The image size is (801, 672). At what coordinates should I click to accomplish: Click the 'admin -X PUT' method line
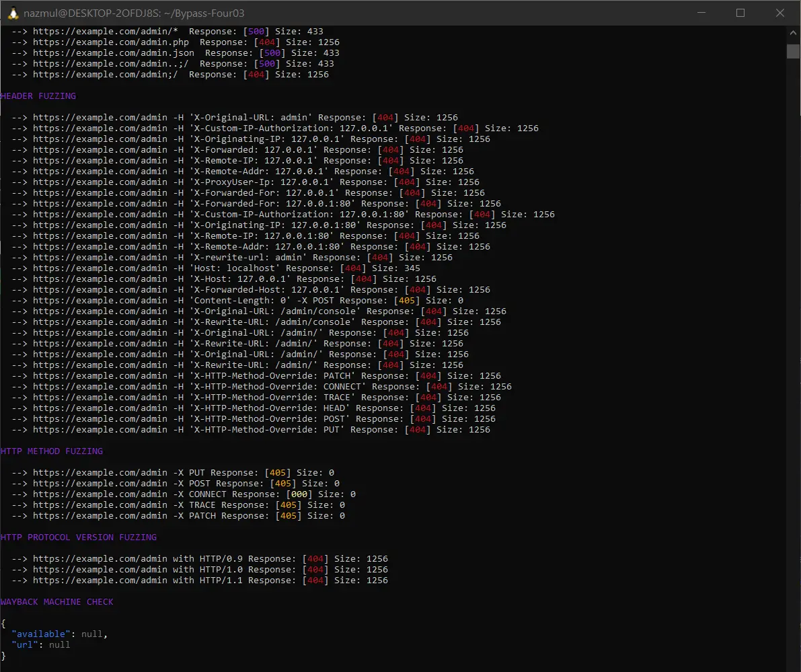(x=173, y=473)
